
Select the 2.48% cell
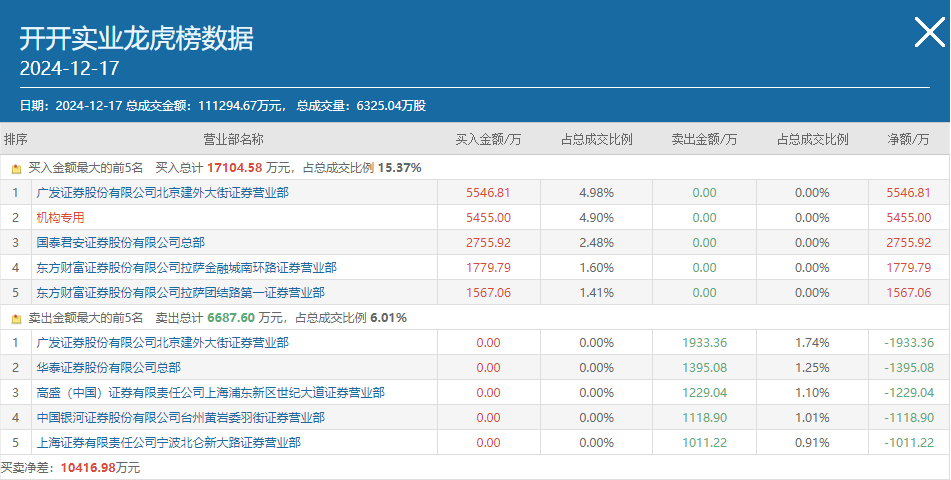(x=596, y=243)
